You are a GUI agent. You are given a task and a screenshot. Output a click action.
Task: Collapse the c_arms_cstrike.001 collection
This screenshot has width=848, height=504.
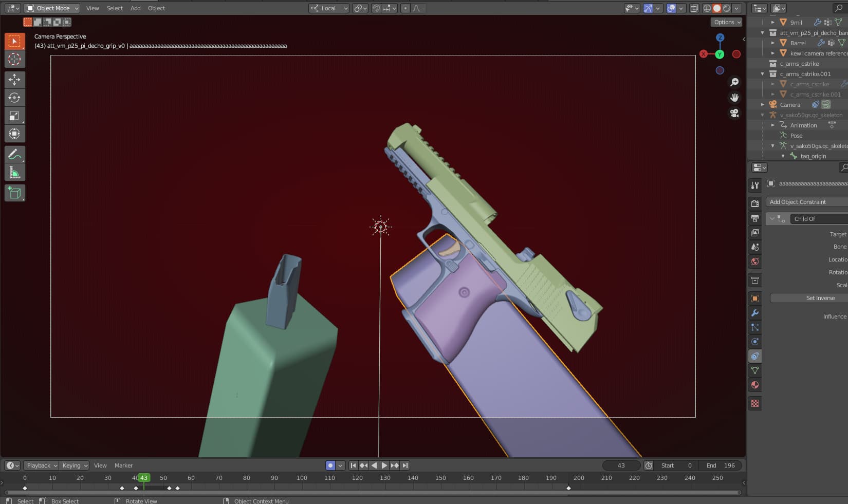pyautogui.click(x=763, y=74)
